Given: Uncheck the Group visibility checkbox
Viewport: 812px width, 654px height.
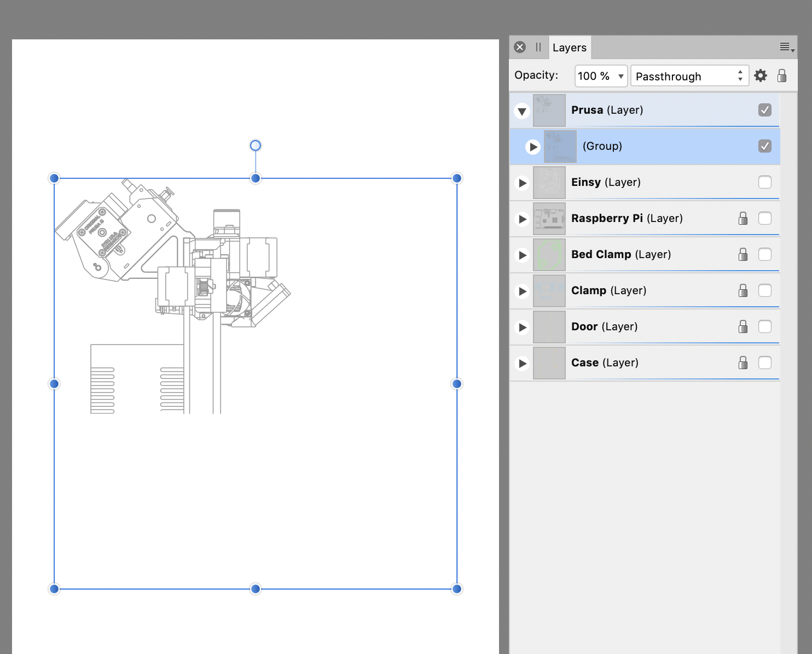Looking at the screenshot, I should [x=764, y=146].
